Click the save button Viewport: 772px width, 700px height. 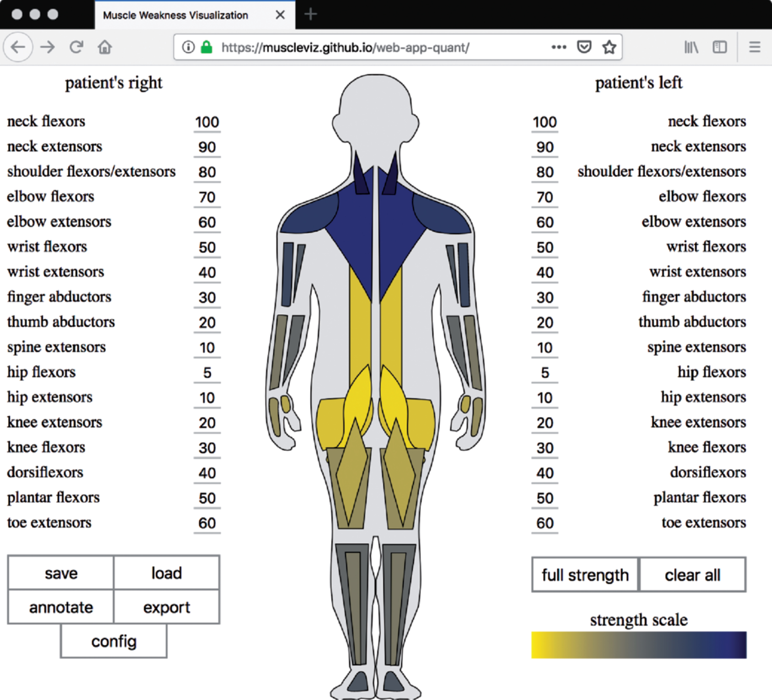[x=61, y=573]
